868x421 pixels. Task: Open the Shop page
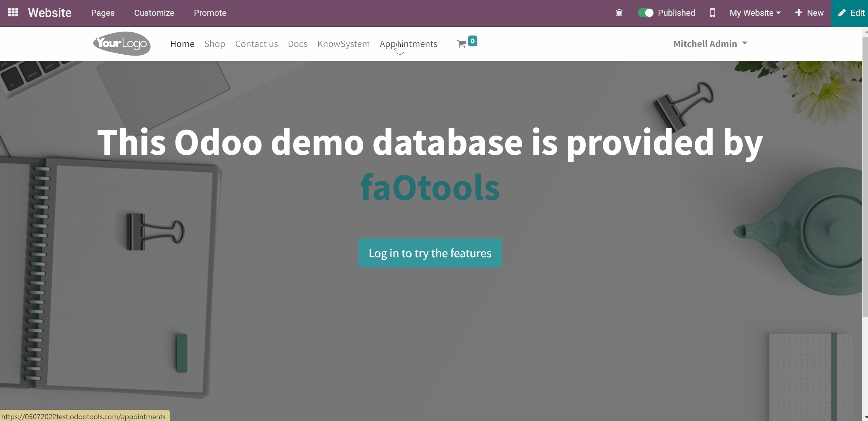point(215,44)
